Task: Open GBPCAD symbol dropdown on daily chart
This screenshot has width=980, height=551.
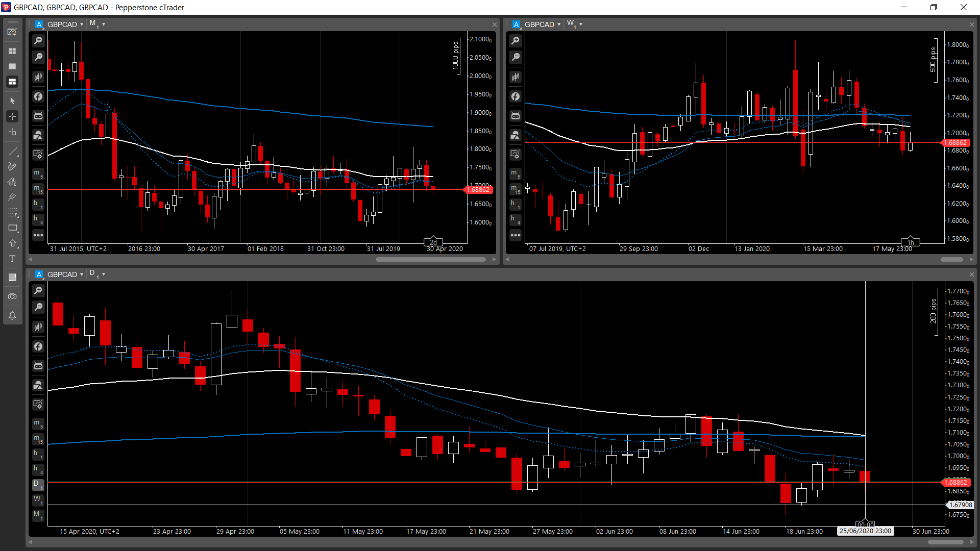Action: coord(65,274)
